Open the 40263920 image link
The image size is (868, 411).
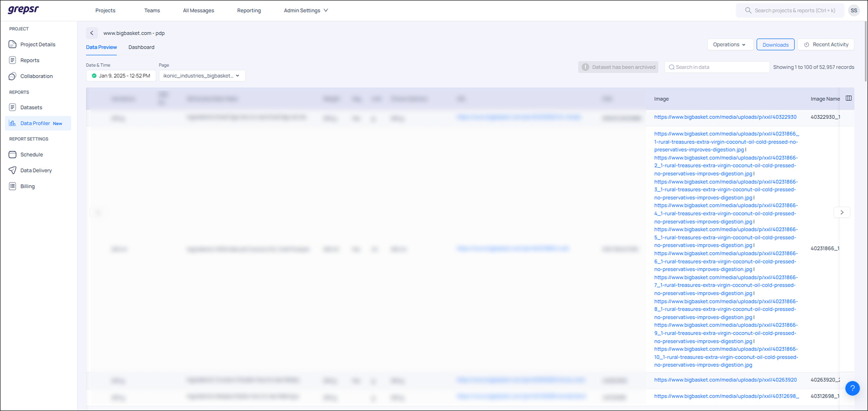coord(725,380)
